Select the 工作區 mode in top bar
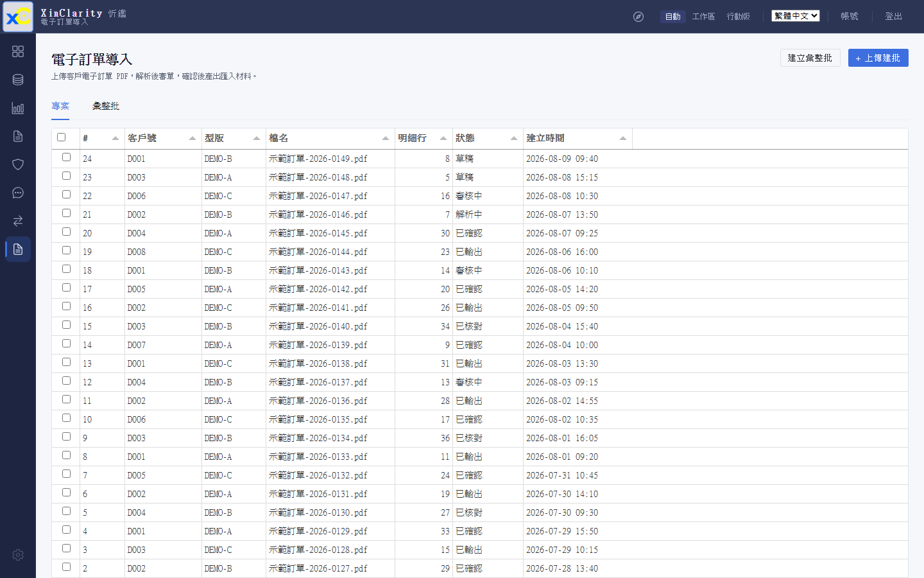The image size is (924, 578). pos(703,17)
